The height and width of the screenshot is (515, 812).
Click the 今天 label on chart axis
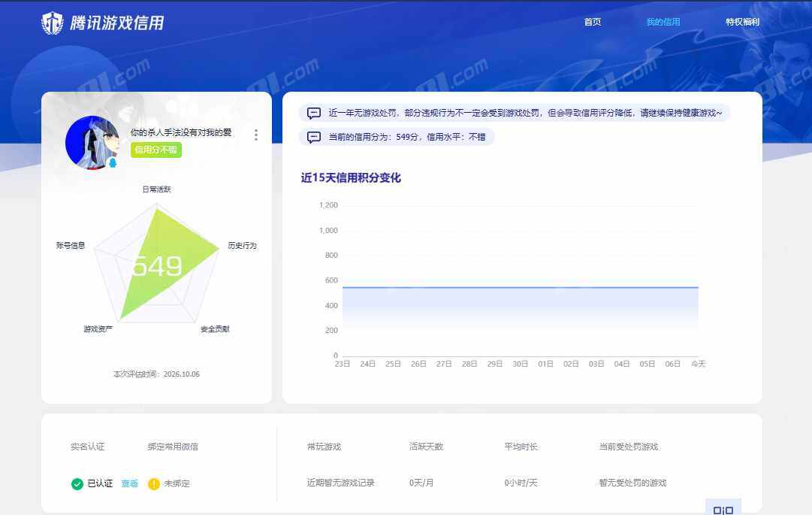(x=698, y=364)
